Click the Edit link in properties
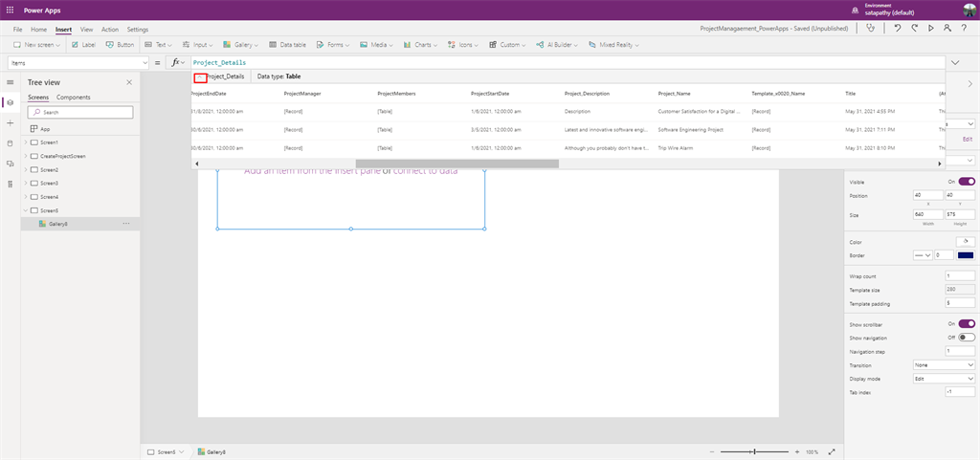Screen dimensions: 980x460 point(967,139)
